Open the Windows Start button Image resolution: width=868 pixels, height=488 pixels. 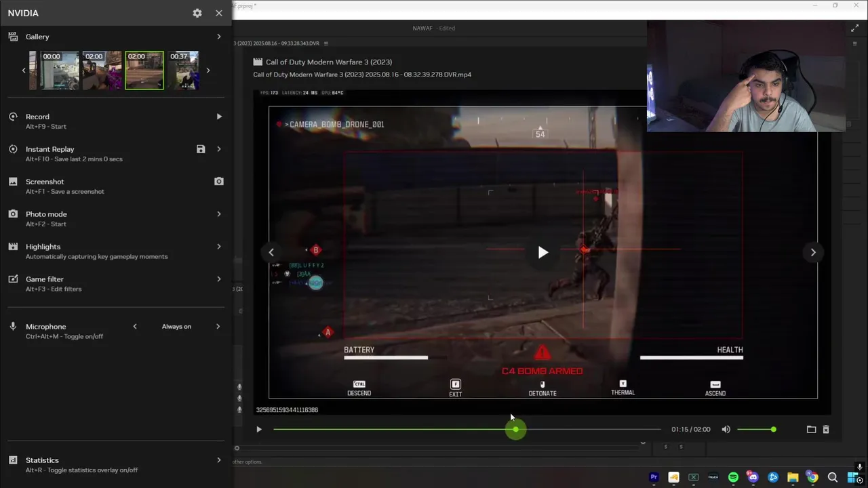(x=853, y=477)
